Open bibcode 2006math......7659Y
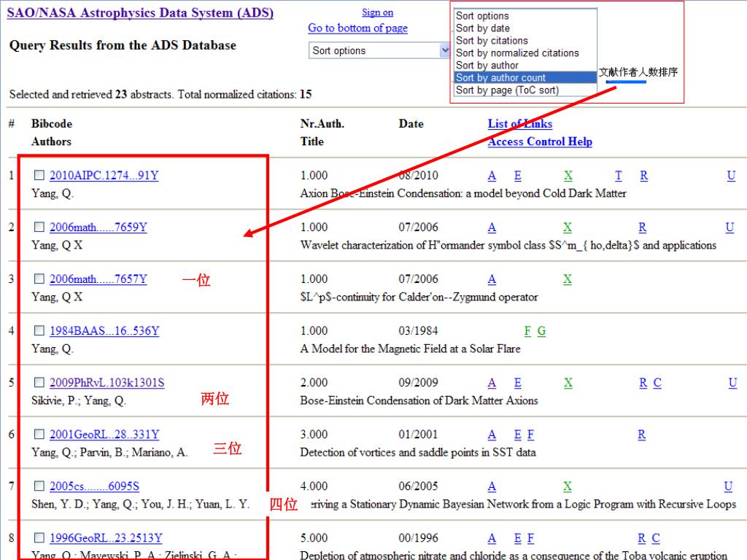The image size is (747, 560). [x=98, y=227]
